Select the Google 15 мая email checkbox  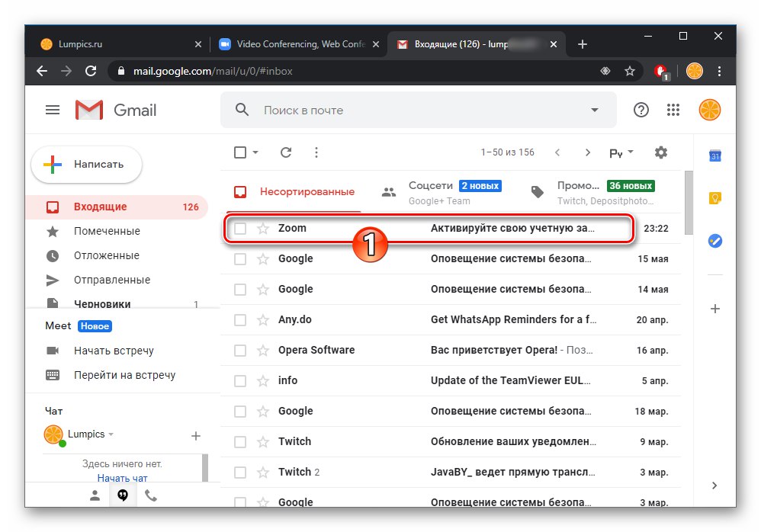pos(240,259)
